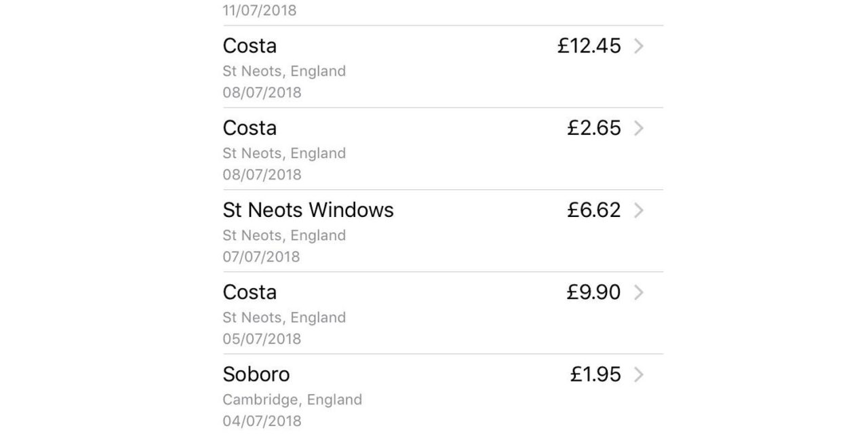Click the 07/07/2018 date
Image resolution: width=868 pixels, height=434 pixels.
coord(261,256)
